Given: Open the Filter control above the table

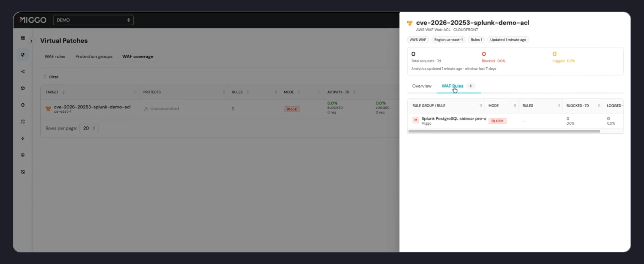Looking at the screenshot, I should coord(51,77).
